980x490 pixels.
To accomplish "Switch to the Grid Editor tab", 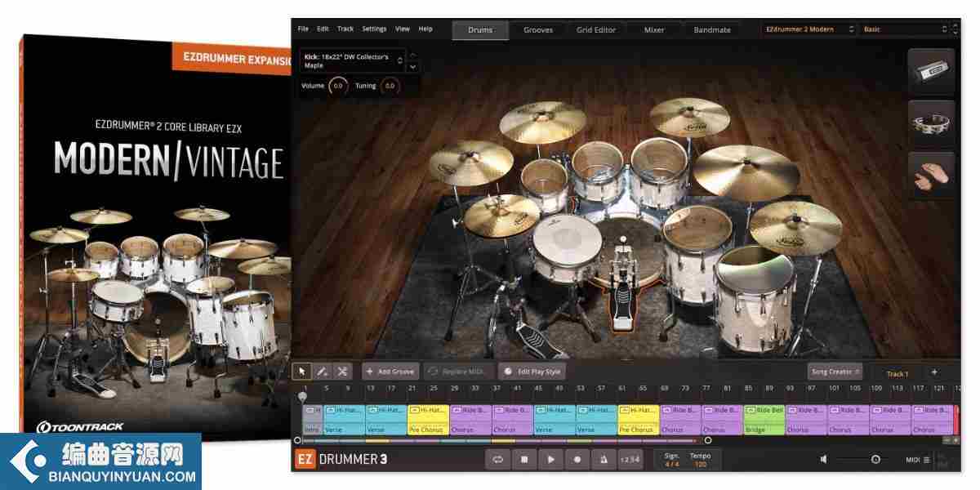I will pyautogui.click(x=596, y=29).
